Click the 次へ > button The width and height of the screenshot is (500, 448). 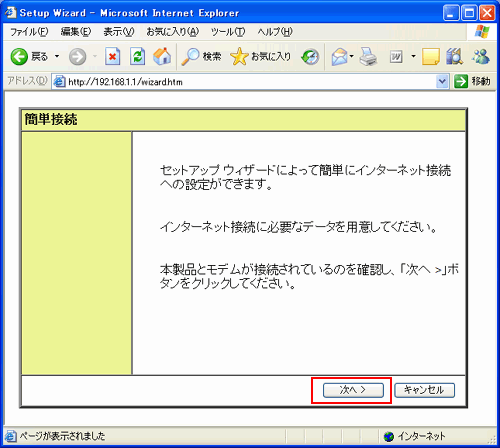pyautogui.click(x=353, y=390)
